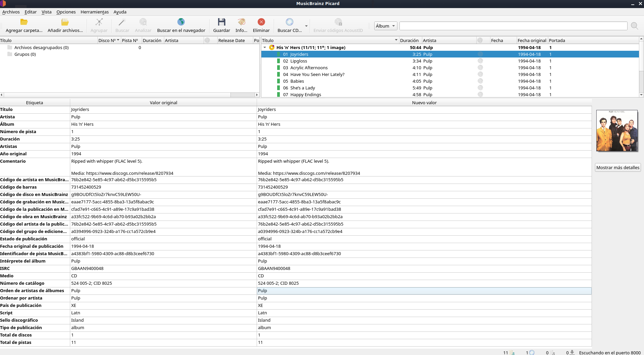Viewport: 644px width, 355px height.
Task: Collapse the His 'n' Hers album tree
Action: [x=265, y=47]
